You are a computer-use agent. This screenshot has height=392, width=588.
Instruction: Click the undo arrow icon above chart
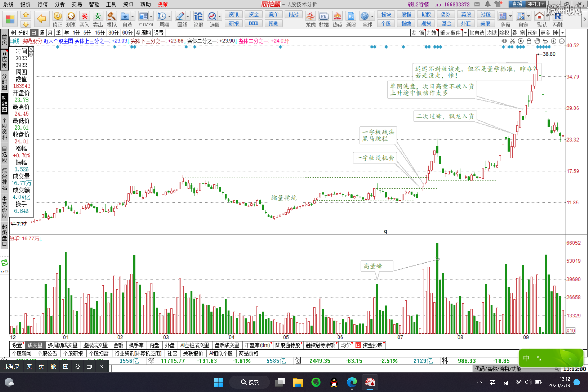point(545,41)
